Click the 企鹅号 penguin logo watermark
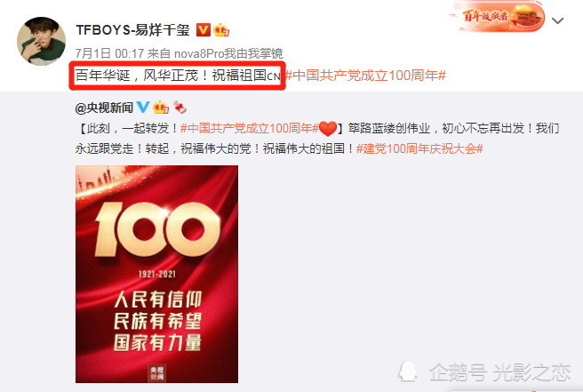The height and width of the screenshot is (392, 583). tap(408, 371)
